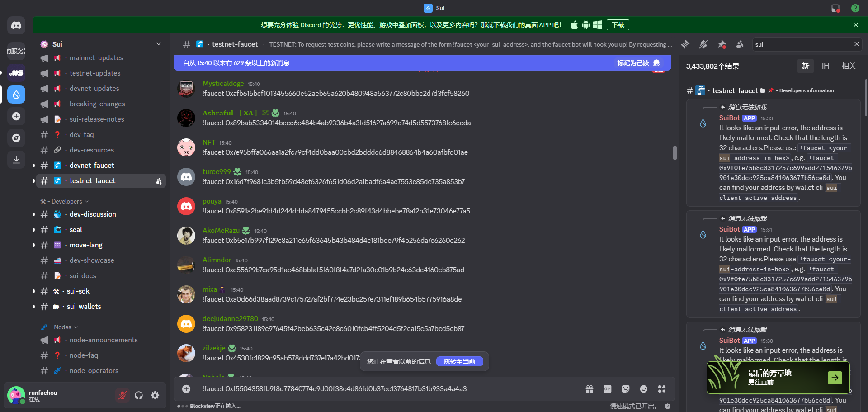Open the sui-sdk channel
868x412 pixels.
point(101,291)
